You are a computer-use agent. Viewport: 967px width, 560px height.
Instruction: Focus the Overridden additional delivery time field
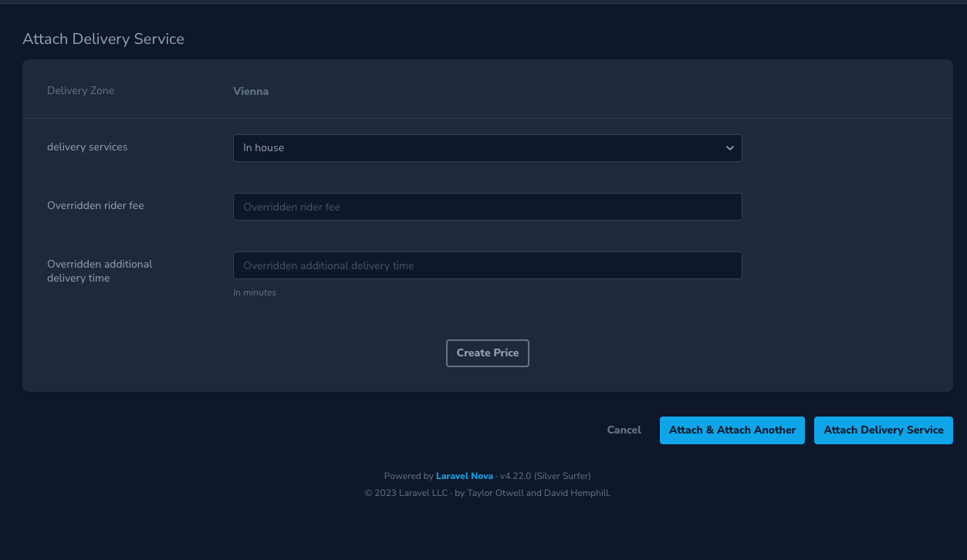click(x=487, y=265)
